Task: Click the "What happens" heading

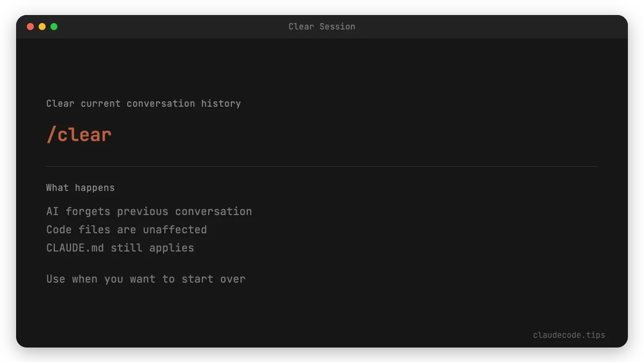Action: [x=80, y=188]
